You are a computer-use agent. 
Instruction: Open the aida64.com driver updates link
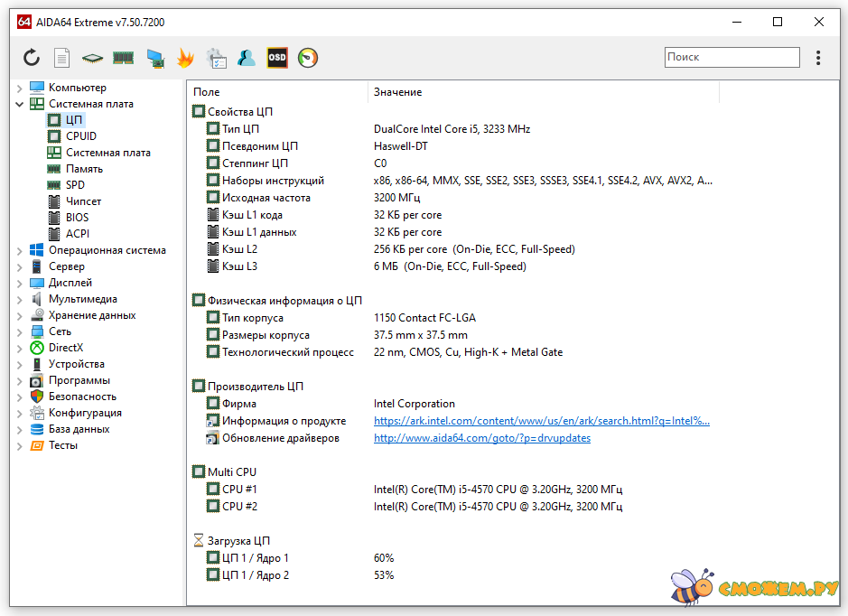pos(482,438)
